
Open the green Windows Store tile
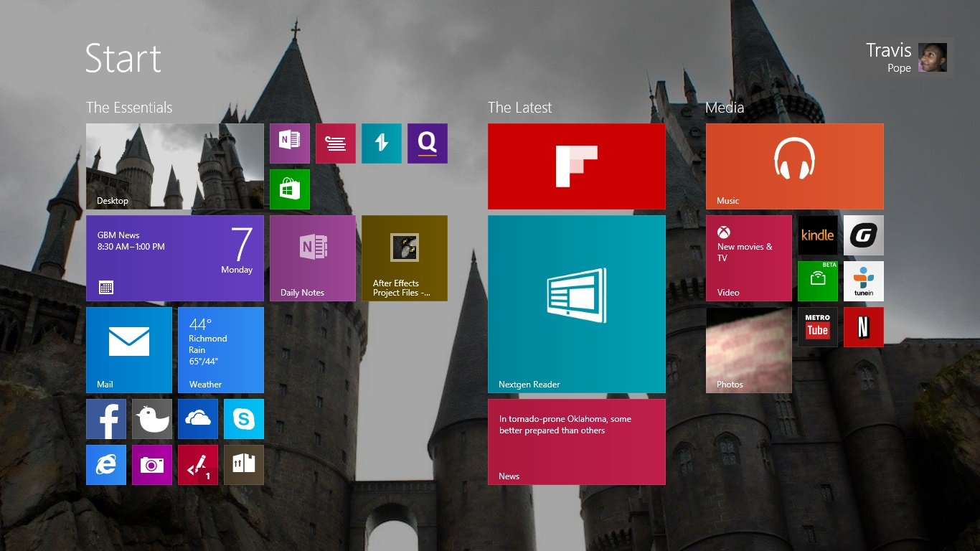point(290,189)
